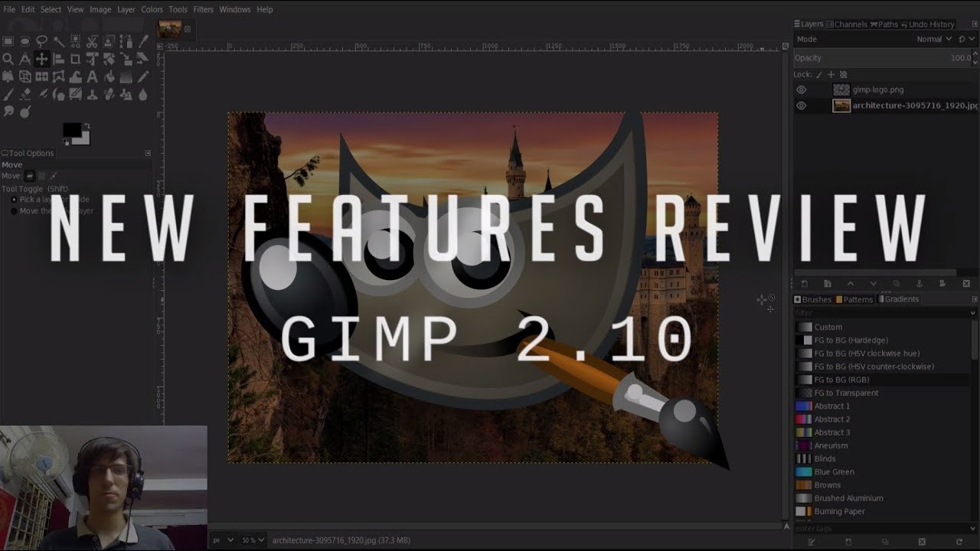Open Gradients dock tab configuration menu
Viewport: 980px width, 551px height.
tap(975, 299)
